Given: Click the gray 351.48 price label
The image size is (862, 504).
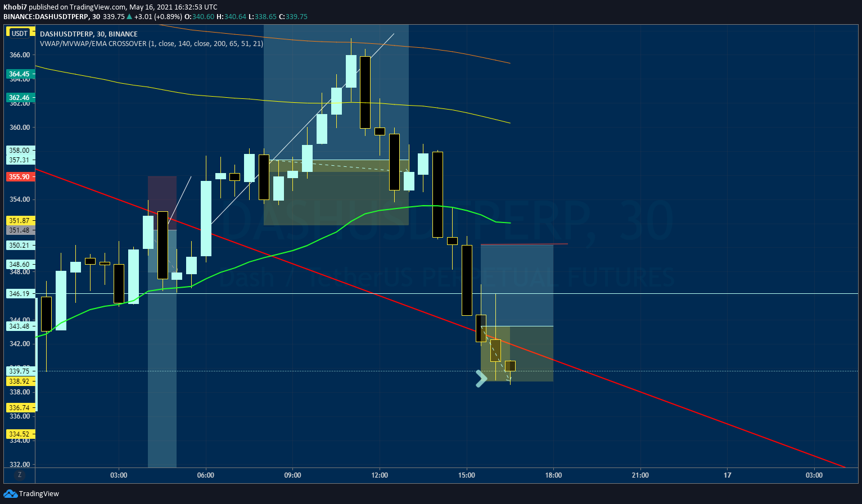Looking at the screenshot, I should 20,230.
